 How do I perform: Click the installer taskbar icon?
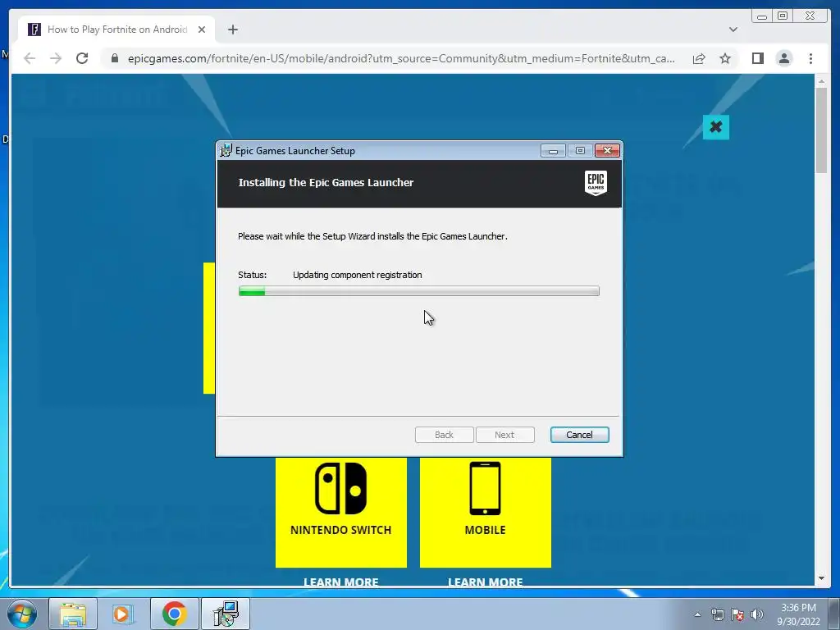[x=226, y=614]
